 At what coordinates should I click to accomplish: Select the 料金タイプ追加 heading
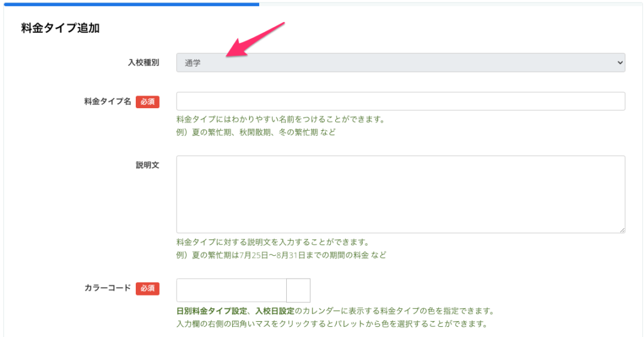pyautogui.click(x=60, y=28)
